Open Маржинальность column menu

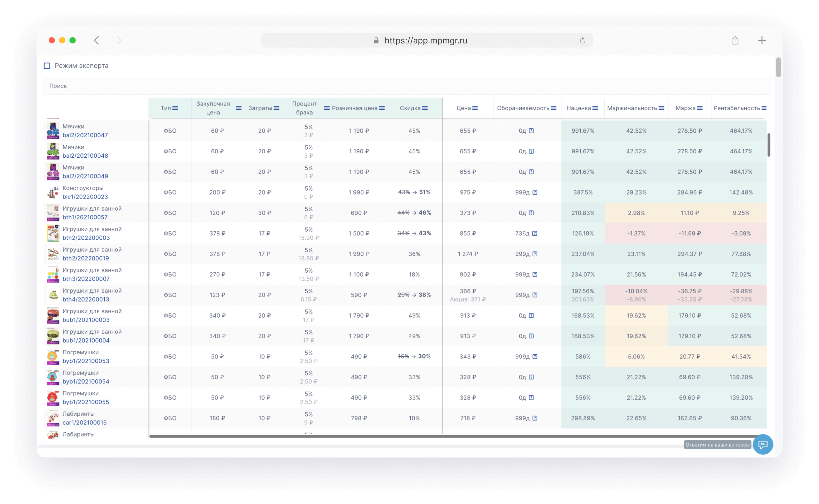[661, 108]
